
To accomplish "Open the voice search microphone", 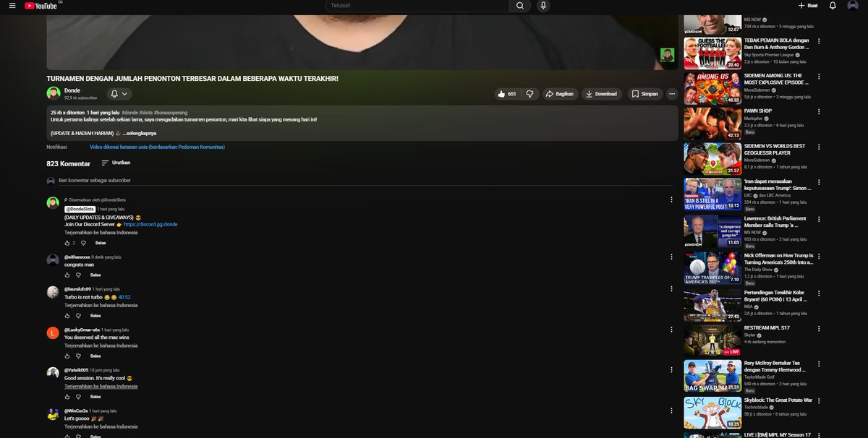I will (x=543, y=5).
